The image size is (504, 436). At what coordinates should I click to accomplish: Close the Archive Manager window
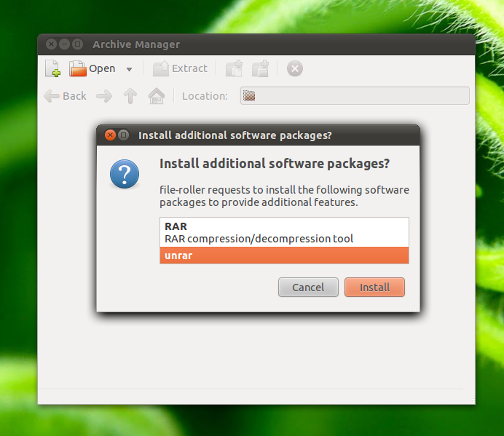(x=51, y=44)
